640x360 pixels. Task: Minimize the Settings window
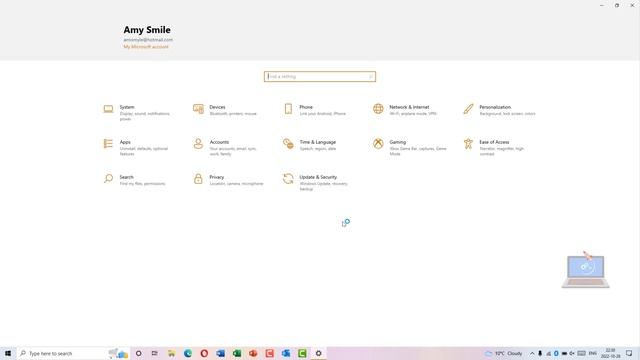(602, 5)
